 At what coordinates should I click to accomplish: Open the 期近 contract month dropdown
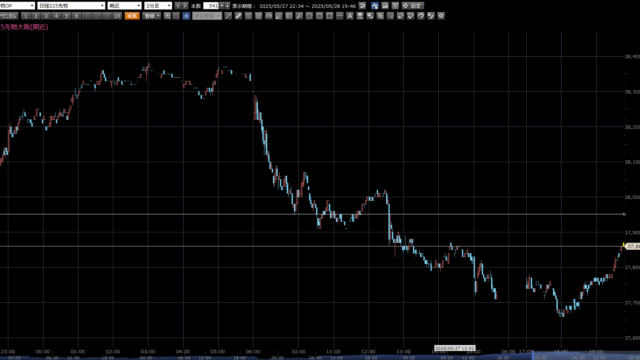(x=124, y=6)
